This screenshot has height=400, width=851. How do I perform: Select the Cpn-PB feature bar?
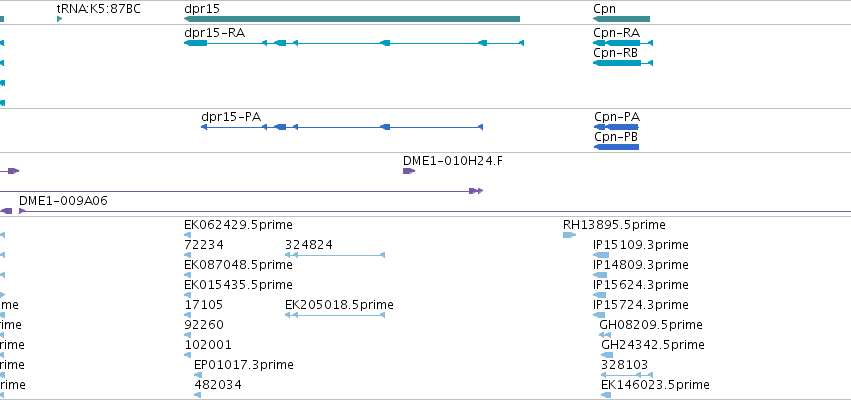[x=617, y=147]
